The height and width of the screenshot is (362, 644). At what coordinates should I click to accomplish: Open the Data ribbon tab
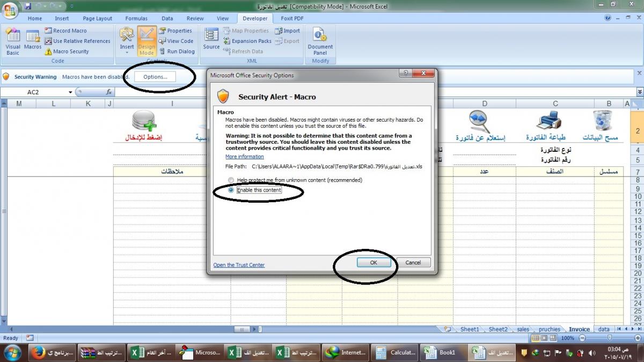[x=167, y=18]
